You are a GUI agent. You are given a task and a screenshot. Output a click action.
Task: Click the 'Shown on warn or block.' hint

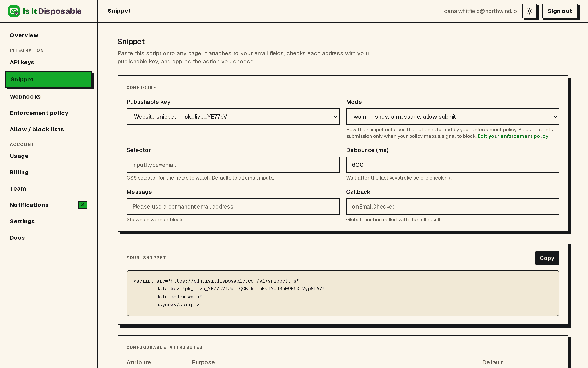[x=155, y=220]
